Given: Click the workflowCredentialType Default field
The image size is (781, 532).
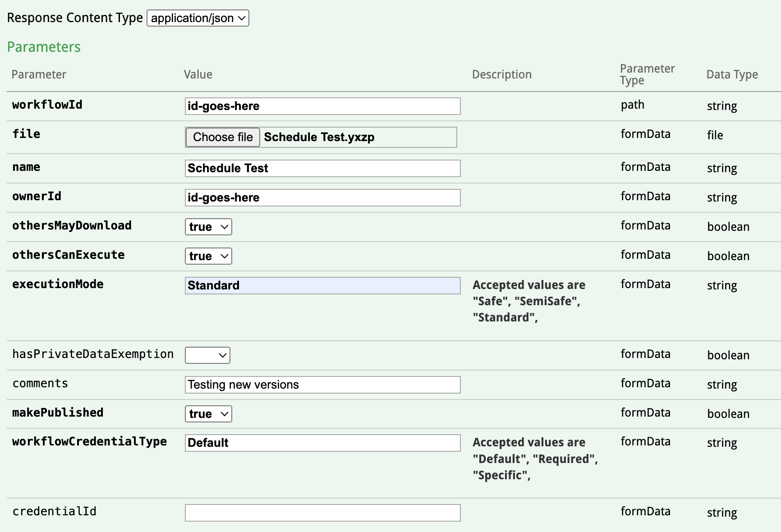Looking at the screenshot, I should [322, 443].
